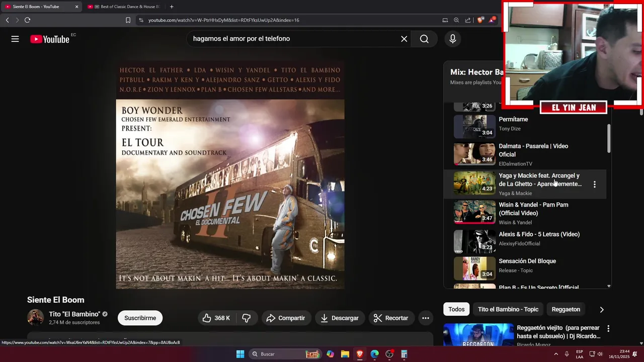Viewport: 644px width, 362px height.
Task: Open taskbar clock showing 23:44
Action: [619, 354]
